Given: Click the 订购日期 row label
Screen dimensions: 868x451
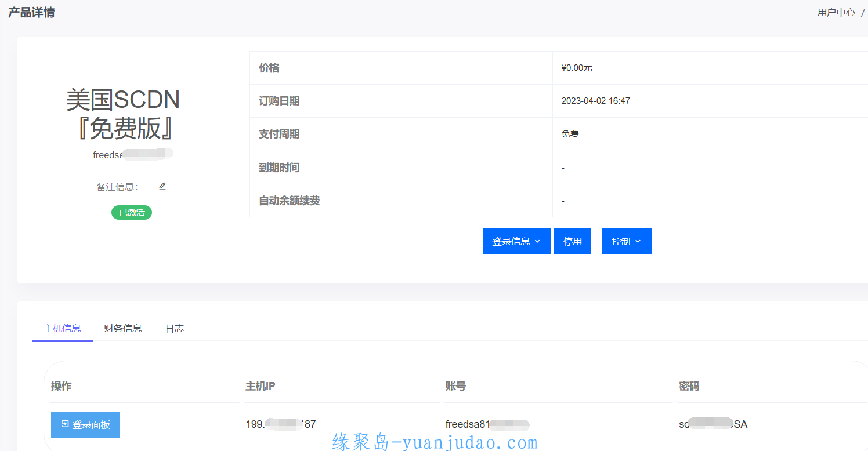Looking at the screenshot, I should pos(279,101).
